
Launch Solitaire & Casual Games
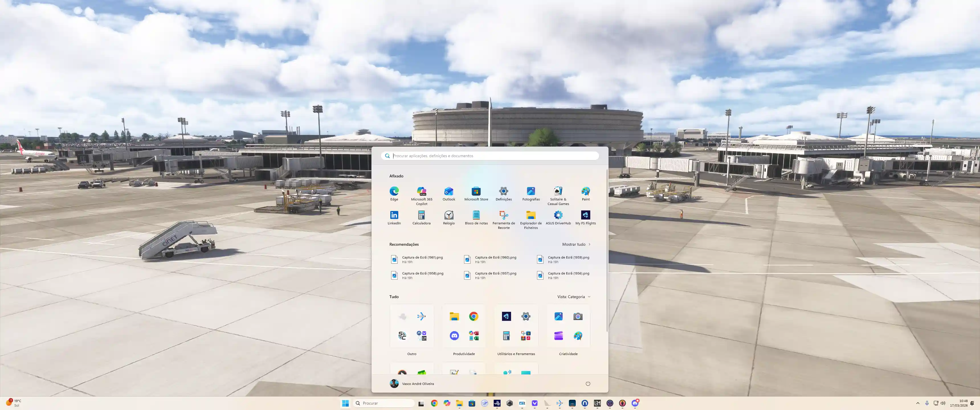pos(558,196)
